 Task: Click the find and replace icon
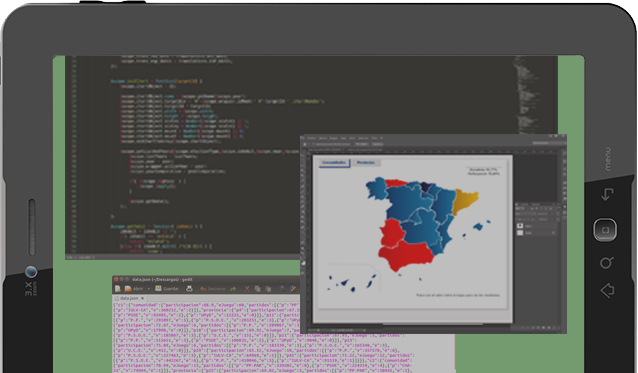tap(293, 289)
